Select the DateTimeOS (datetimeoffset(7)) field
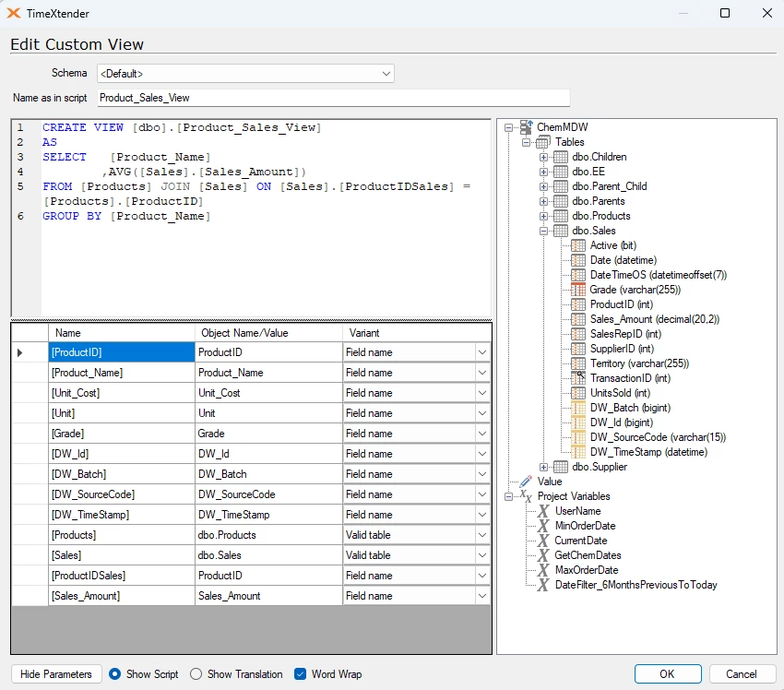This screenshot has width=784, height=690. tap(659, 275)
